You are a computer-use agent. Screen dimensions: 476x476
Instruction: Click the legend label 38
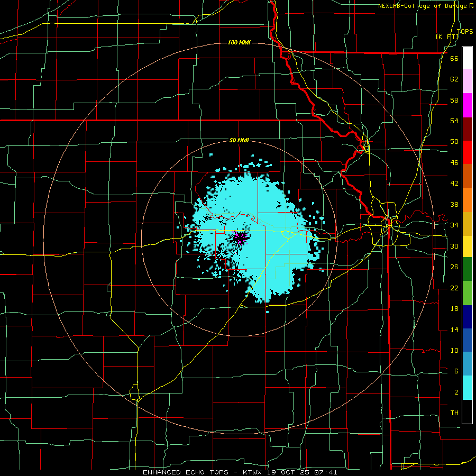pyautogui.click(x=454, y=204)
